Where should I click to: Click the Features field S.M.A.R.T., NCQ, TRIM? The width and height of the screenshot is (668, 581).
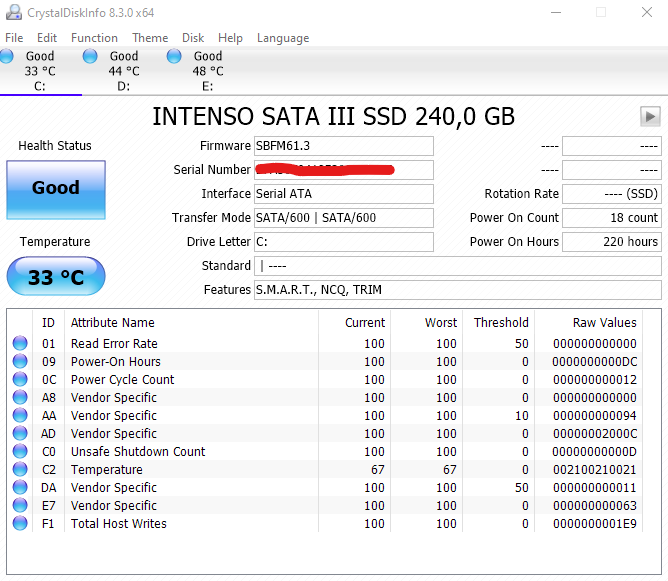(x=458, y=290)
